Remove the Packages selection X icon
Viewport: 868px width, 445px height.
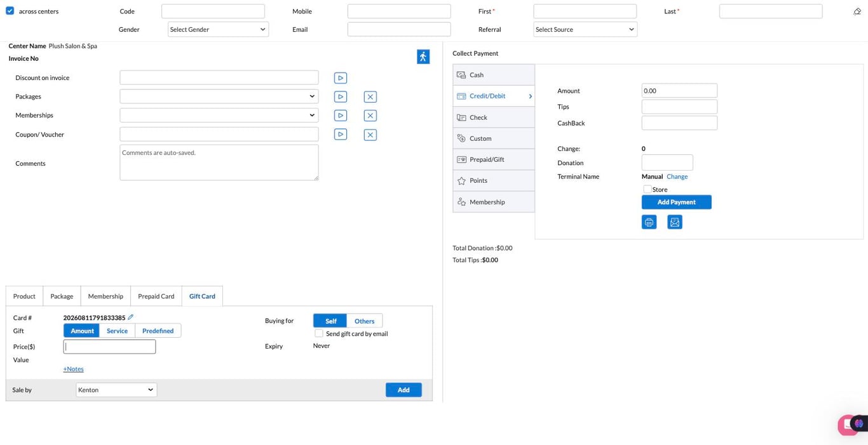tap(370, 96)
